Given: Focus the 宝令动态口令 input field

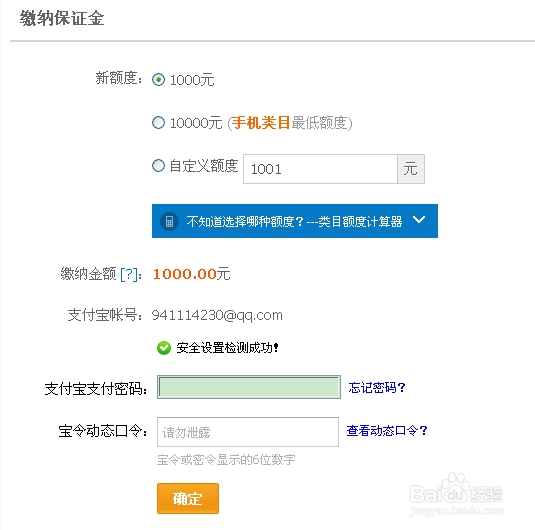Looking at the screenshot, I should tap(248, 432).
